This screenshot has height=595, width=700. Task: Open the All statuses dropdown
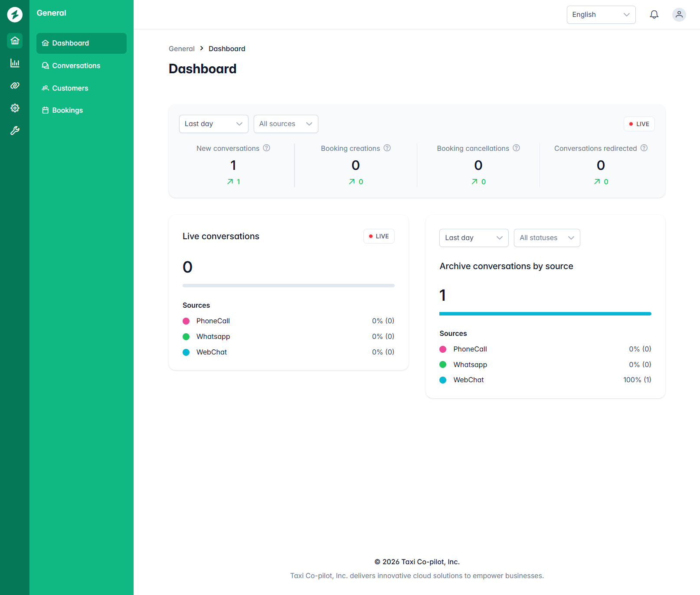[547, 237]
